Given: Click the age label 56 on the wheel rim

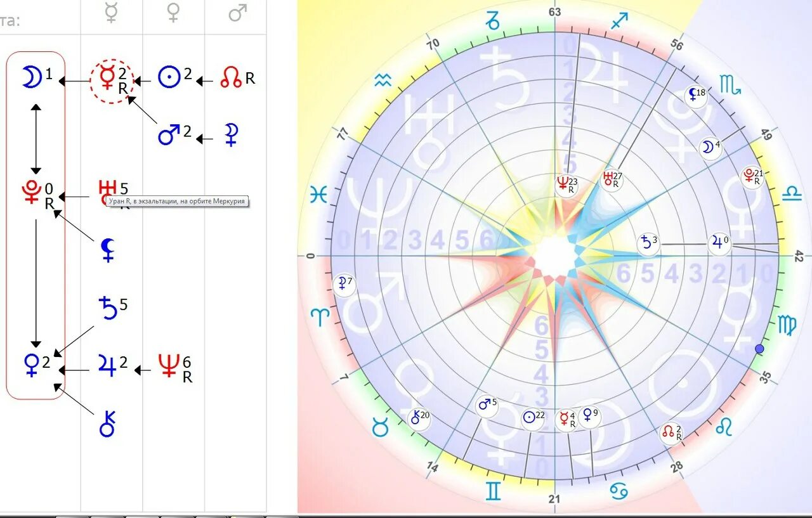Looking at the screenshot, I should point(677,45).
